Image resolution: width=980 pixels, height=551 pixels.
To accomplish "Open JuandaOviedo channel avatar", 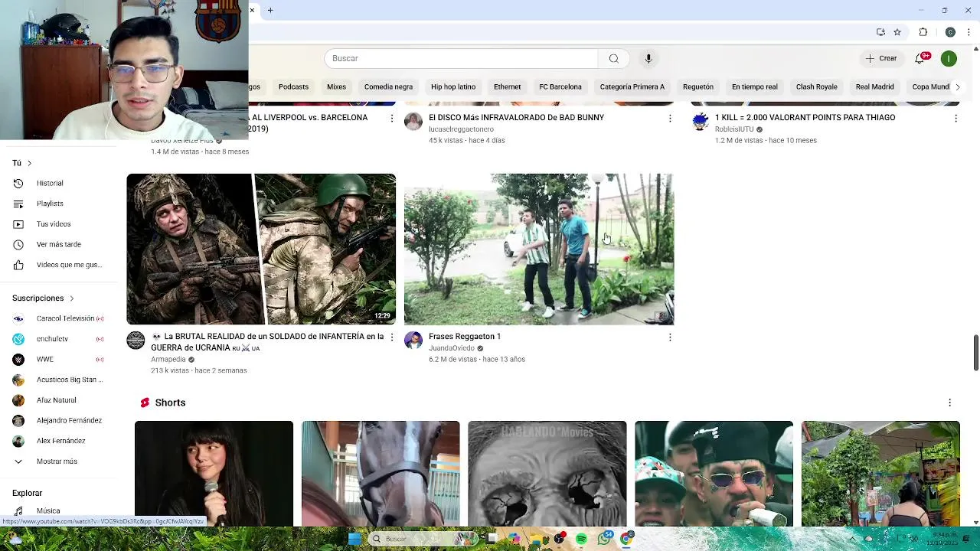I will pos(413,341).
